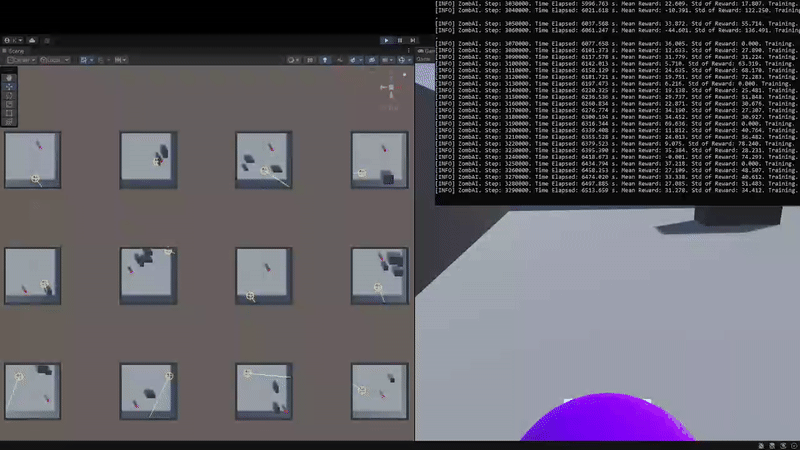Toggle Scene lighting with the lightbulb
The image size is (800, 450).
click(325, 60)
